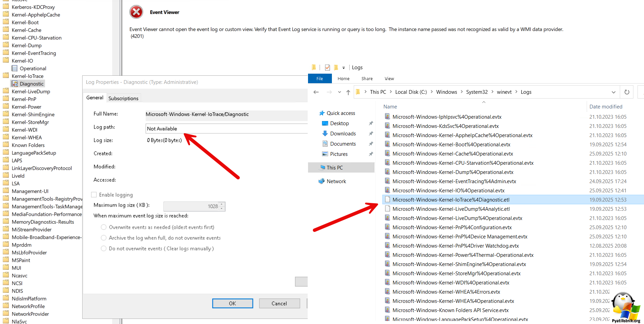Select Archive the log when full option
The height and width of the screenshot is (324, 644).
104,238
